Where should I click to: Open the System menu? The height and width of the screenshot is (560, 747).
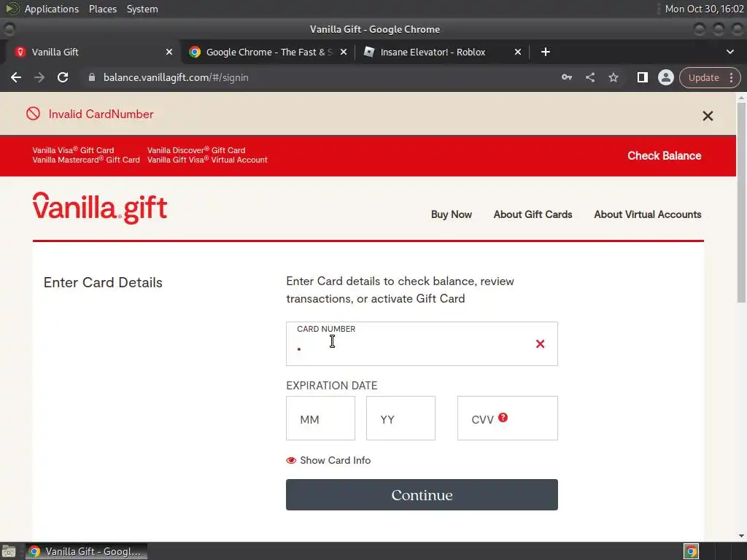coord(142,9)
